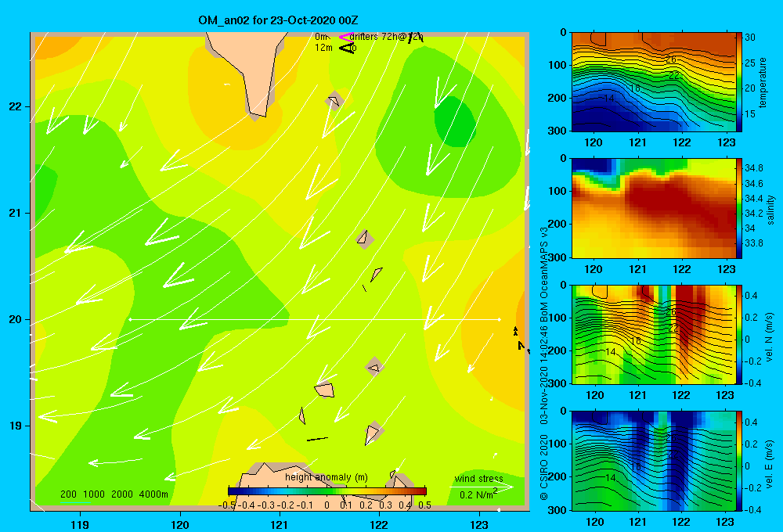Image resolution: width=783 pixels, height=532 pixels.
Task: Click longitude 119 tick label on main map
Action: (80, 524)
